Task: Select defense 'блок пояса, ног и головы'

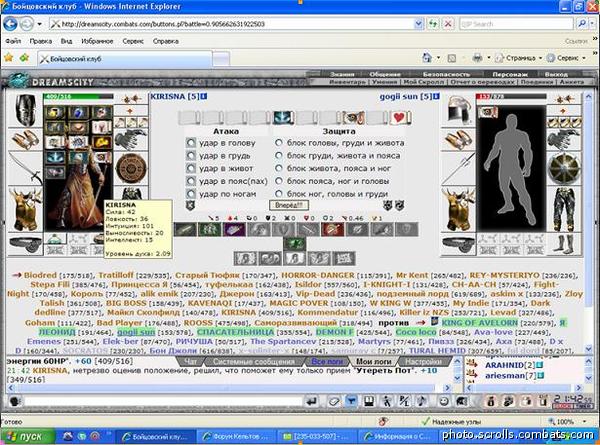Action: (279, 181)
